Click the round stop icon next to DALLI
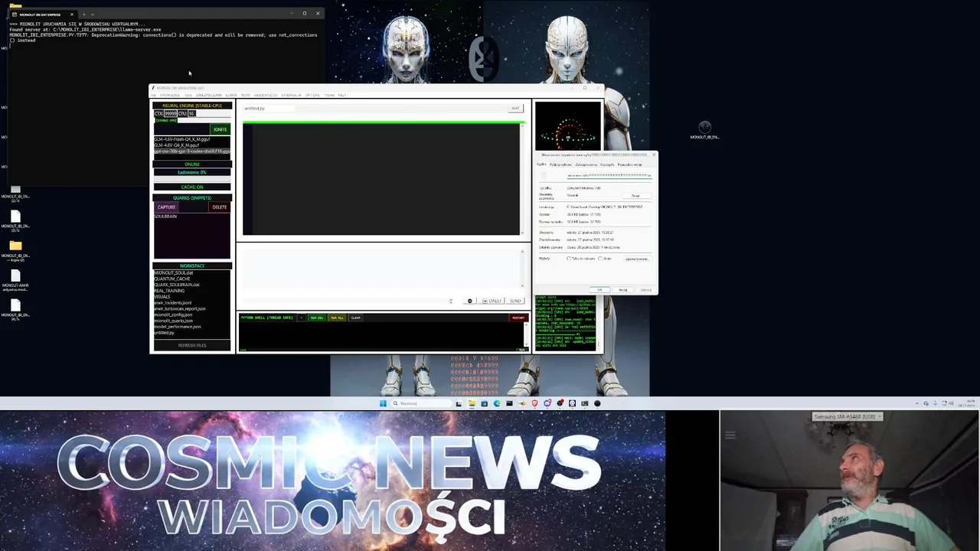This screenshot has width=980, height=551. tap(470, 301)
